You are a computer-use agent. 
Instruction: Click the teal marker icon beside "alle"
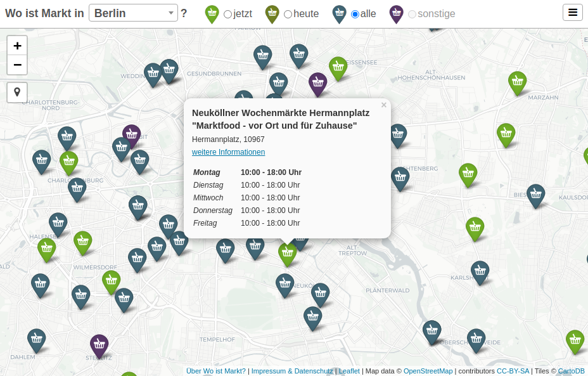339,13
